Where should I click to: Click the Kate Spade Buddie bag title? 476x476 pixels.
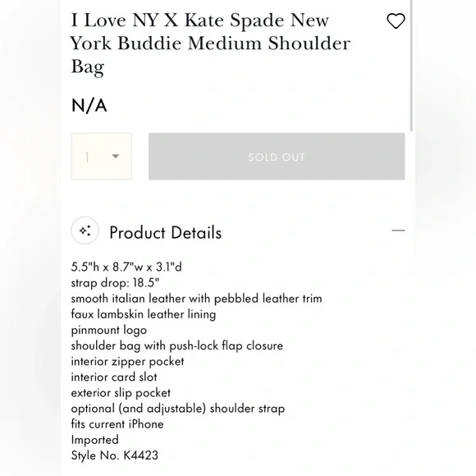tap(210, 43)
